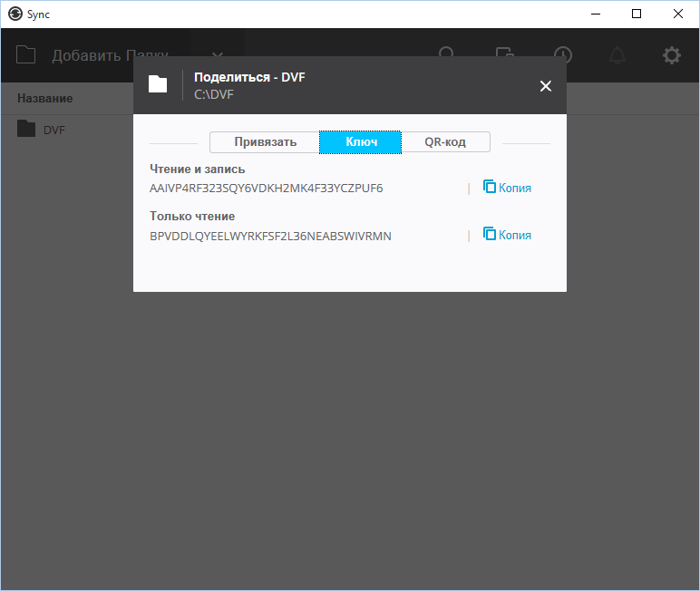The image size is (700, 591).
Task: Close the Поделиться share dialog
Action: tap(545, 86)
